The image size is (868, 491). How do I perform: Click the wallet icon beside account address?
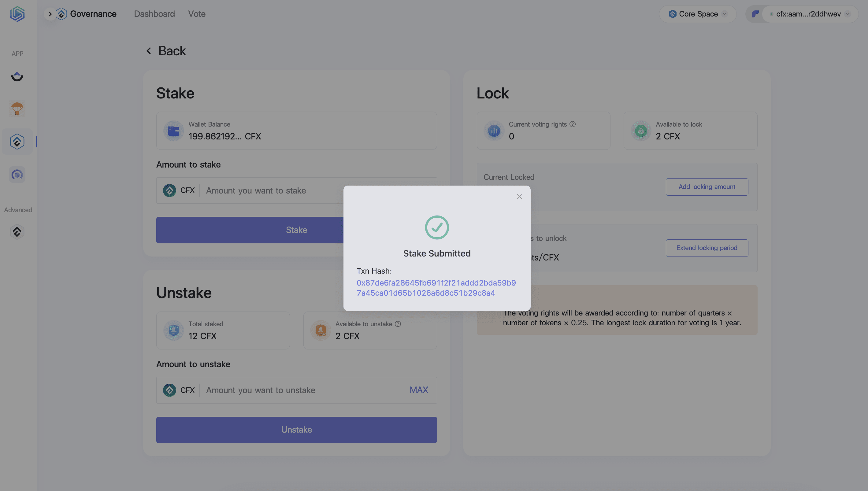pos(755,14)
